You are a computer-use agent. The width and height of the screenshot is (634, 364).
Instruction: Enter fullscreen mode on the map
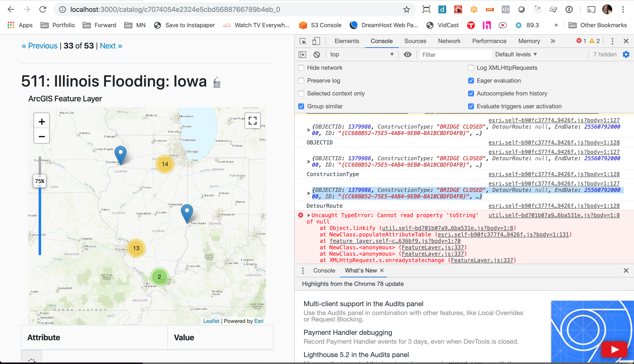(x=253, y=121)
